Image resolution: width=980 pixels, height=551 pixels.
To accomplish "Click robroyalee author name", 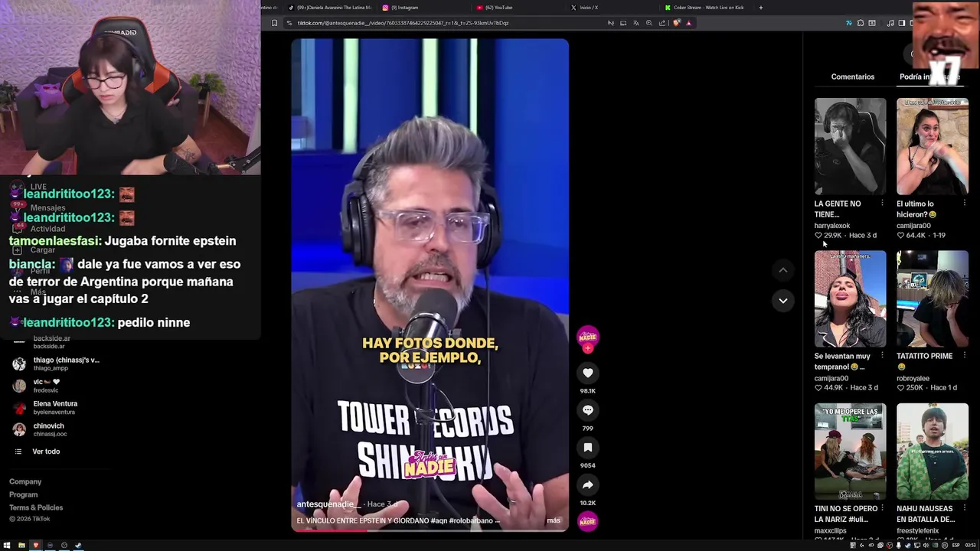I will pos(913,378).
